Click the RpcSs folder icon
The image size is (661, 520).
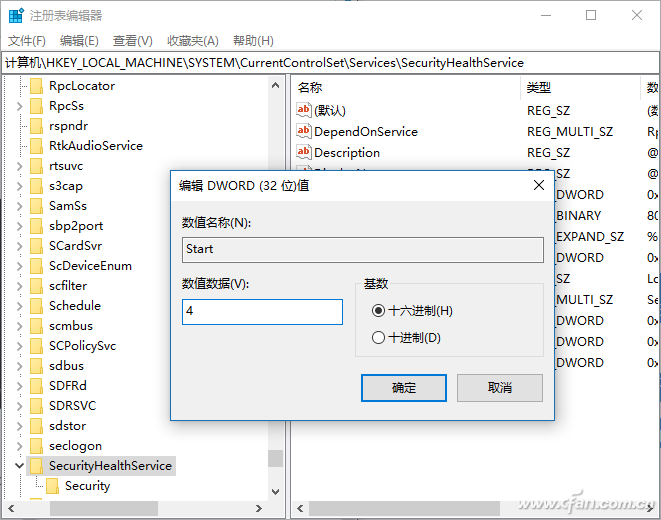click(37, 106)
